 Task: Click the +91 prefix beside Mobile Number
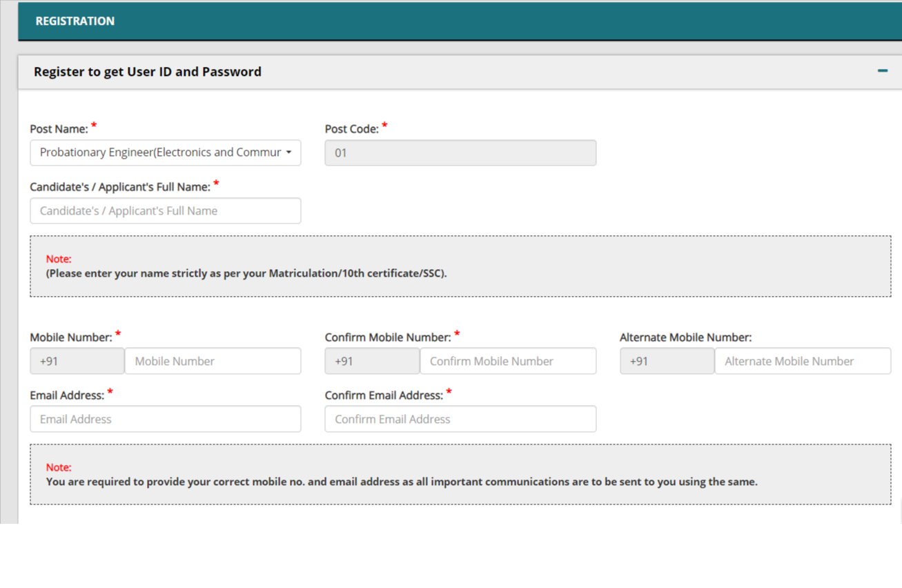(x=77, y=361)
